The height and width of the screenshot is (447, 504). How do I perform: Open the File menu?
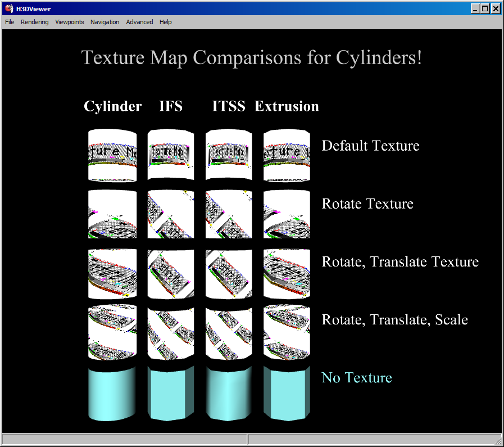pos(10,22)
